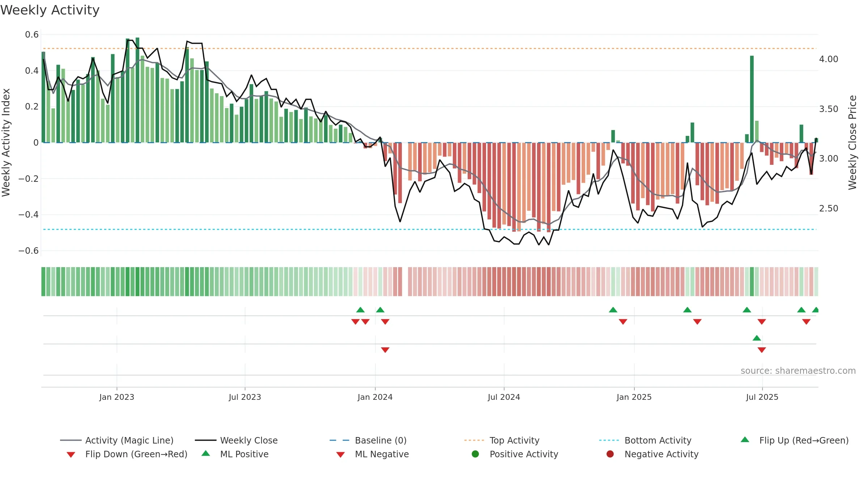This screenshot has width=868, height=488.
Task: Click the red ML Negative legend triangle
Action: point(340,455)
